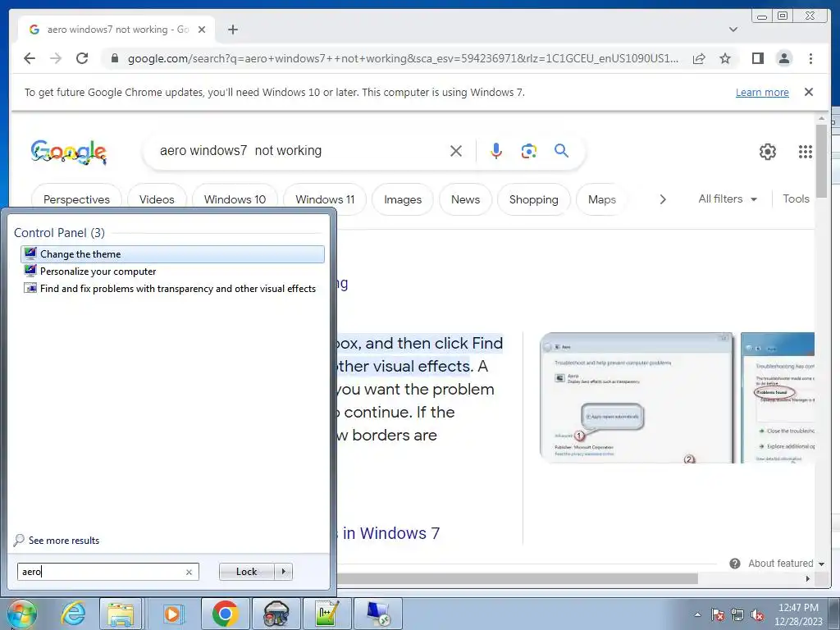Search by image with Google Lens

click(529, 151)
